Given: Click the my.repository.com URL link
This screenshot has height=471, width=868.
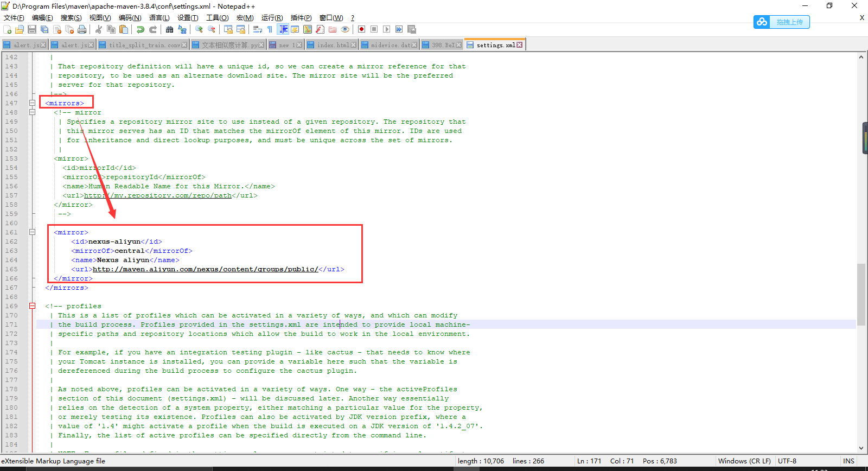Looking at the screenshot, I should pos(158,195).
